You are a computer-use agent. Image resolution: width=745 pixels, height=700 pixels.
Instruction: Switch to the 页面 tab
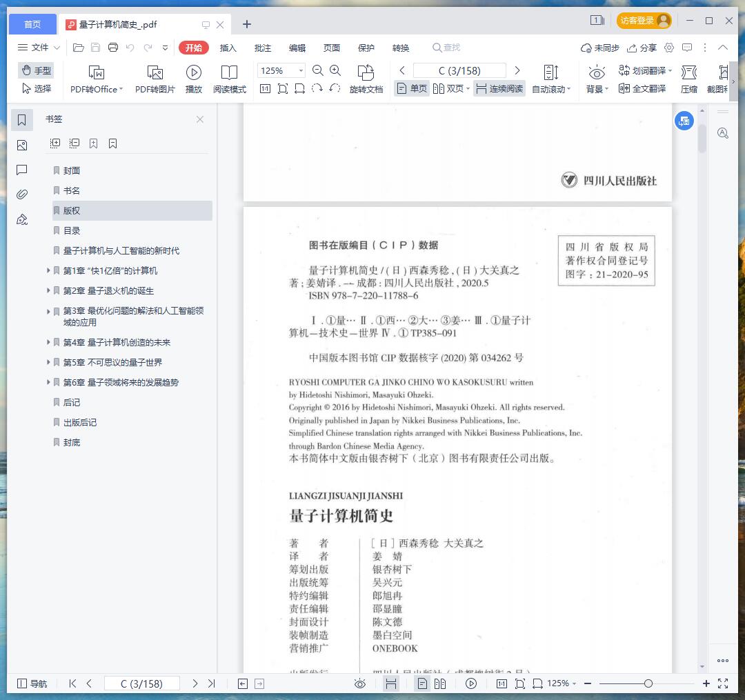pos(332,48)
